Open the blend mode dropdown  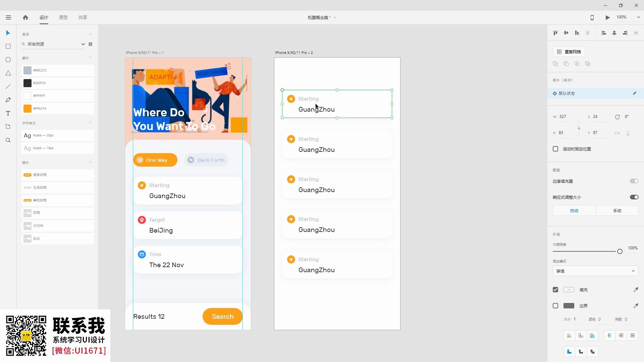595,271
